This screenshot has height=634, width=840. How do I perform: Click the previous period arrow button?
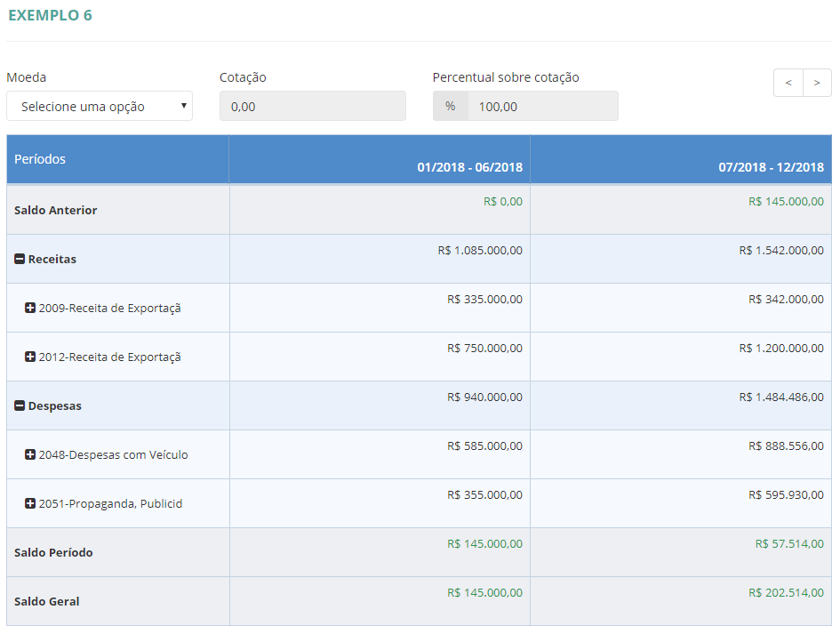[x=788, y=83]
